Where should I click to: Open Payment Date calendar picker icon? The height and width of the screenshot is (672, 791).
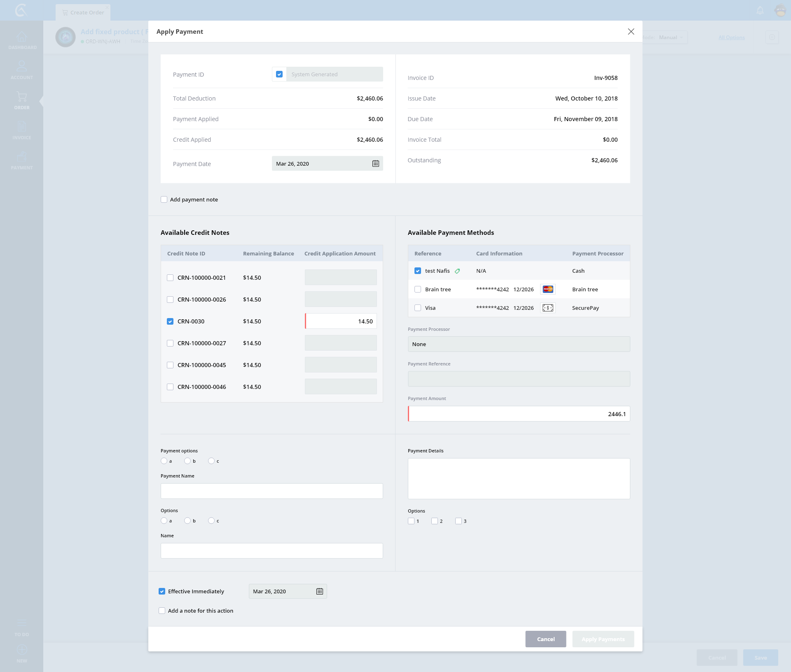point(375,164)
